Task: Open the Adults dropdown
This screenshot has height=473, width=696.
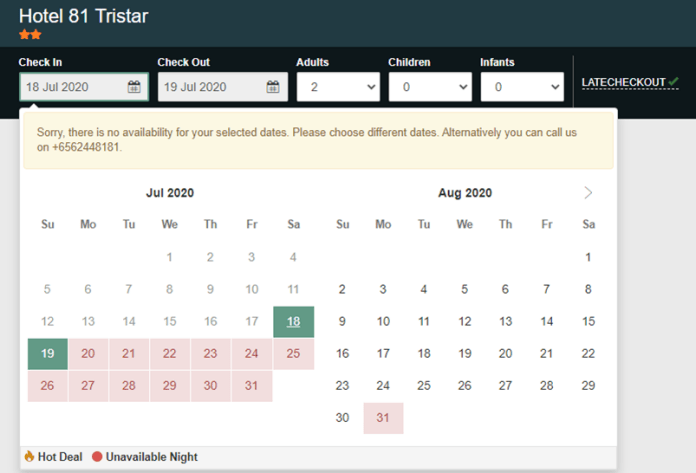Action: click(338, 87)
